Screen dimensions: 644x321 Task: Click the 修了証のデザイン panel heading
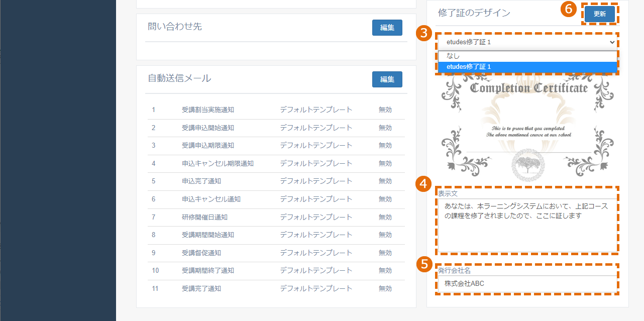474,13
